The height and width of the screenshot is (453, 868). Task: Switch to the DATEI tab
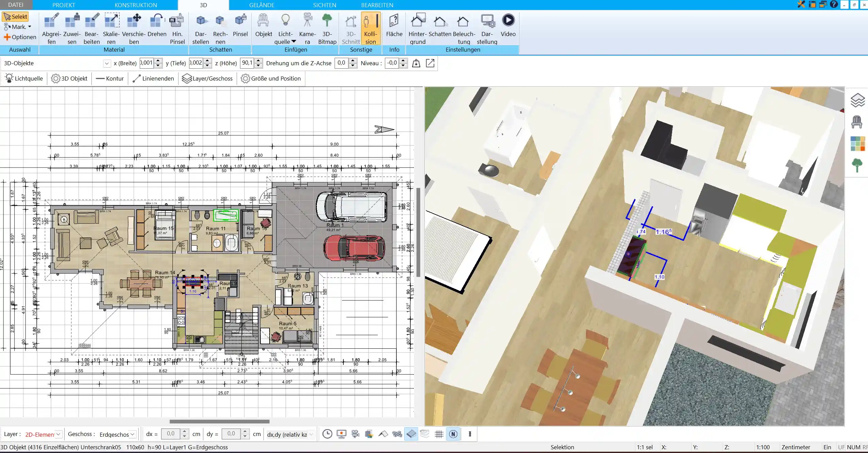16,5
